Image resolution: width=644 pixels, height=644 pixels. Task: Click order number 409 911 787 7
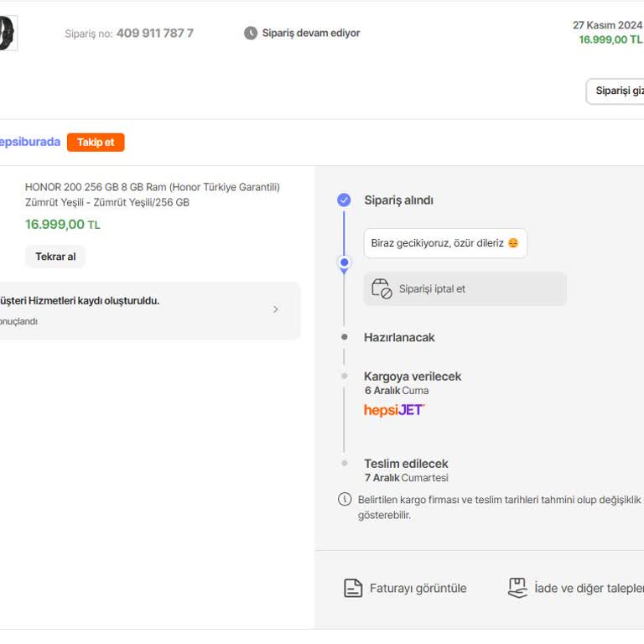coord(155,34)
